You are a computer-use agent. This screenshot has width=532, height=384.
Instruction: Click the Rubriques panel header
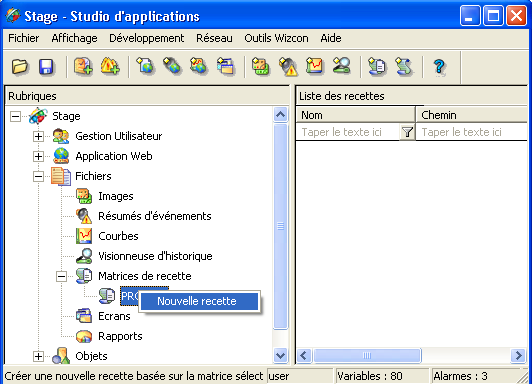click(x=147, y=96)
